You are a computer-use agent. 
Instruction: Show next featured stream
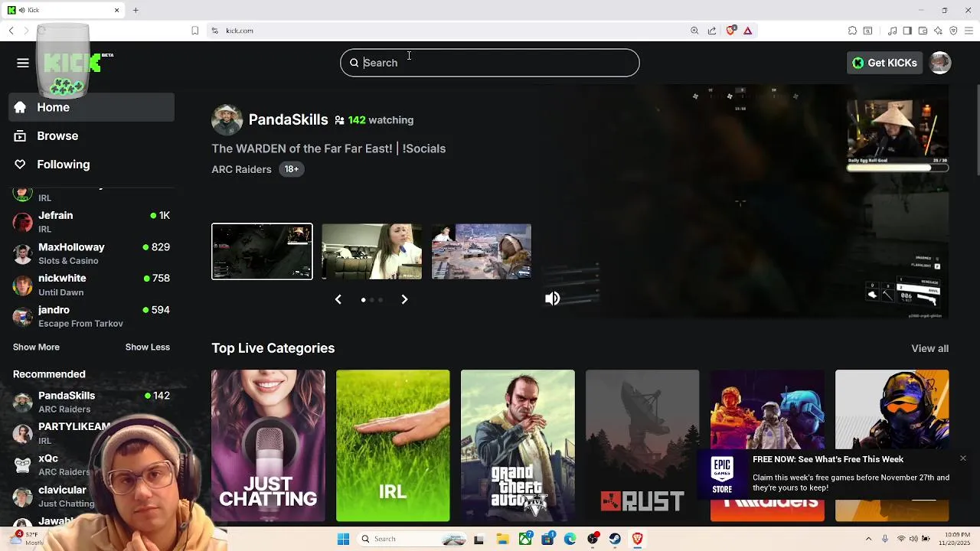pyautogui.click(x=404, y=299)
